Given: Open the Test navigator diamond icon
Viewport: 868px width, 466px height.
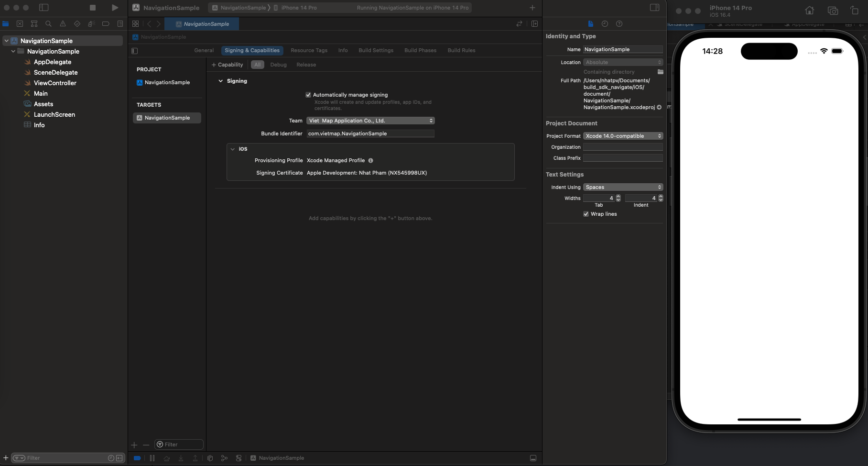Looking at the screenshot, I should pyautogui.click(x=77, y=23).
